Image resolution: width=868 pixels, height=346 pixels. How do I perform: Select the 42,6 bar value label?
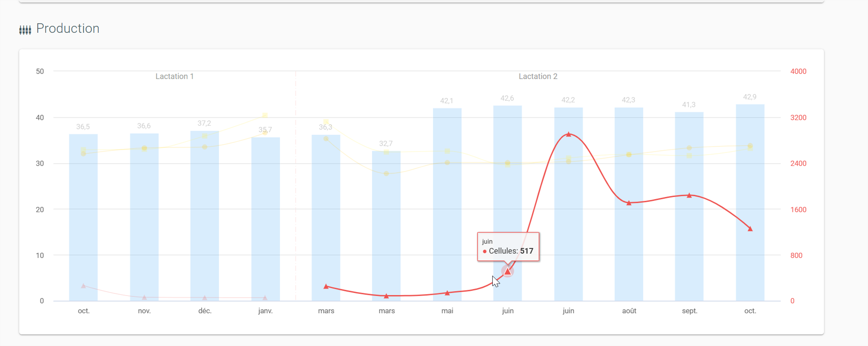[x=507, y=98]
